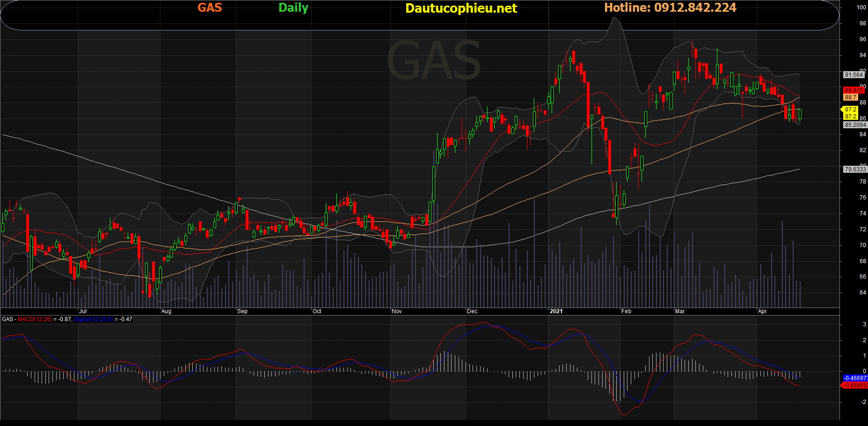This screenshot has width=868, height=426.
Task: Click the 91.564 upper band price tag
Action: [854, 75]
